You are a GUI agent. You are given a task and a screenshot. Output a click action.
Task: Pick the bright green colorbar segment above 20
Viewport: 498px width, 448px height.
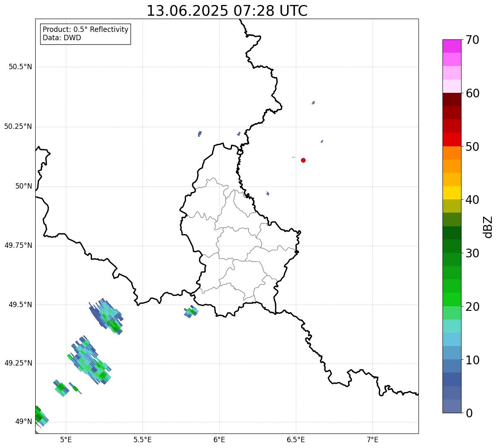[452, 299]
